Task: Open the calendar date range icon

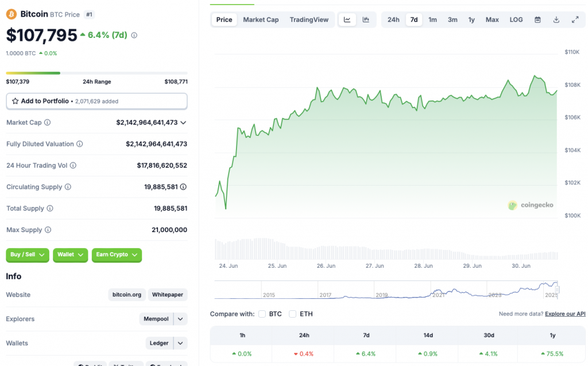Action: [x=537, y=20]
